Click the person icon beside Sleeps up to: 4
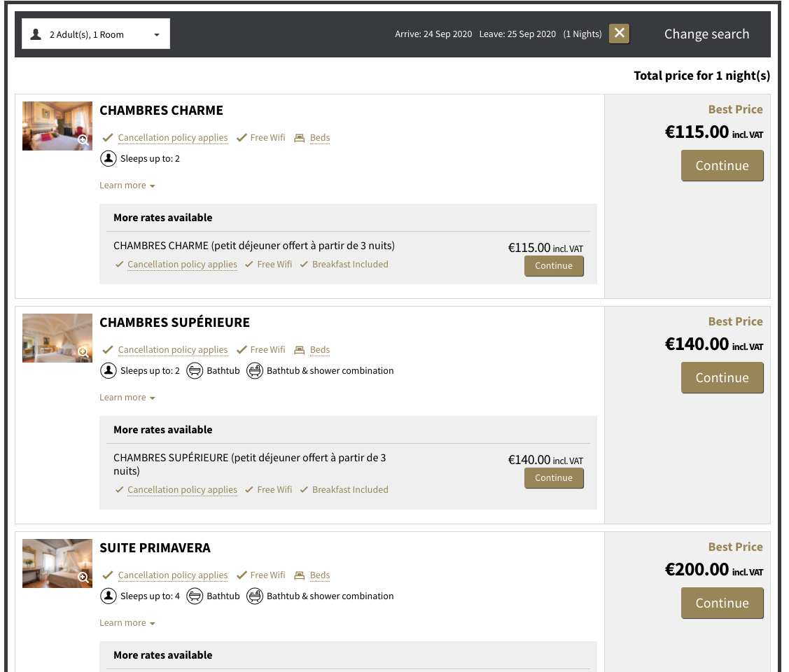 pos(109,596)
